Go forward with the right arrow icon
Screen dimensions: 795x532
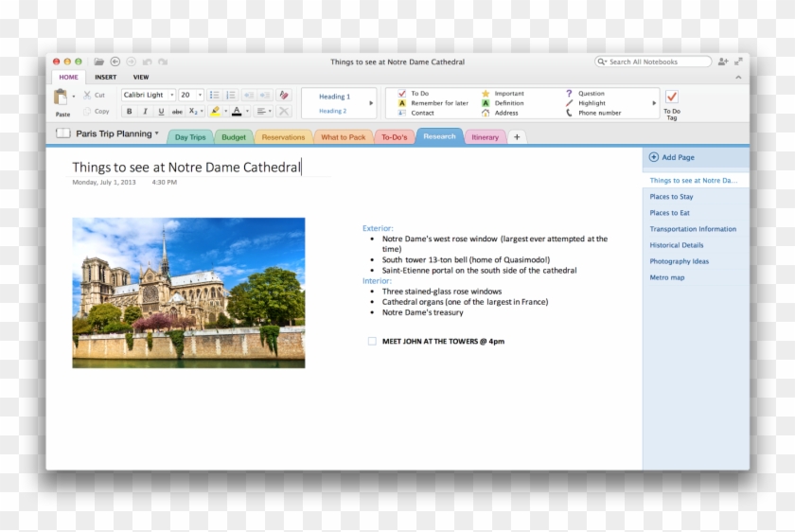click(131, 62)
